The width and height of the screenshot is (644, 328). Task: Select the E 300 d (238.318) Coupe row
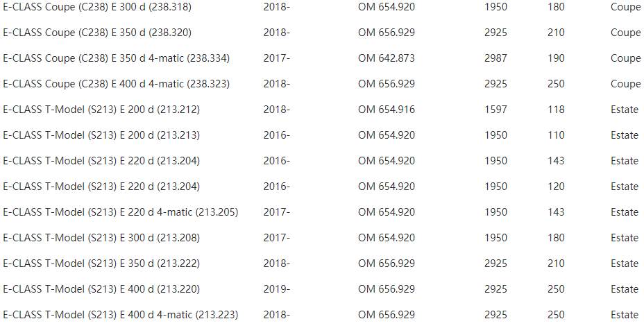click(x=322, y=7)
